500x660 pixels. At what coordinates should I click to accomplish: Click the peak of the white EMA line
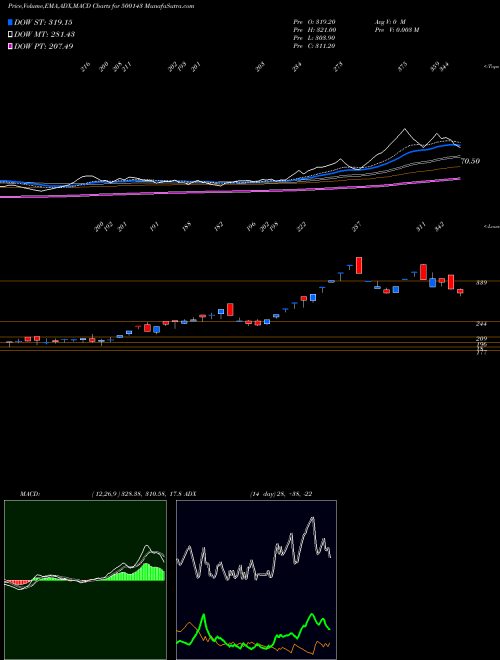point(405,129)
